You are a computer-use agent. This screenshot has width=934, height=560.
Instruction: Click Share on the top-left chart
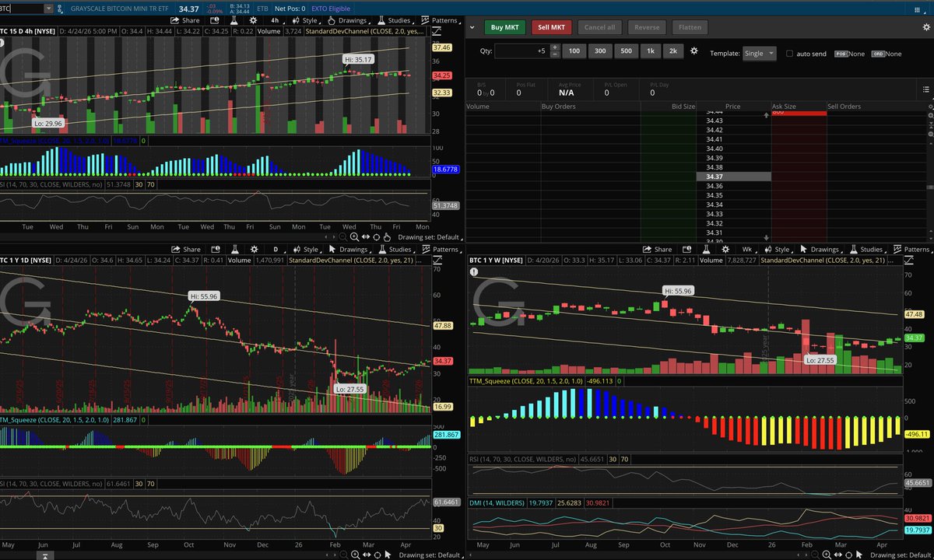[x=187, y=20]
